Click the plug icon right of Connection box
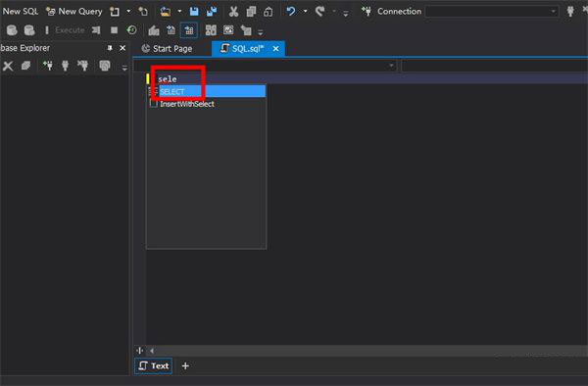This screenshot has width=588, height=386. pos(570,12)
